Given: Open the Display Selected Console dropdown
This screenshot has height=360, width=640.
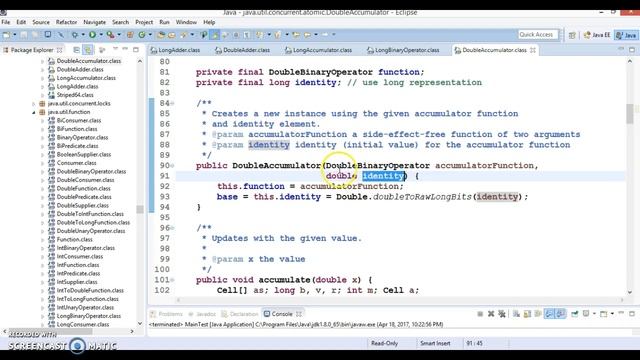Looking at the screenshot, I should point(594,314).
